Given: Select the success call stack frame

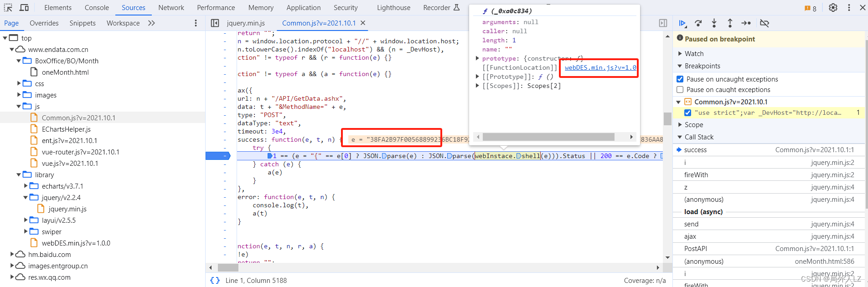Looking at the screenshot, I should pyautogui.click(x=768, y=149).
